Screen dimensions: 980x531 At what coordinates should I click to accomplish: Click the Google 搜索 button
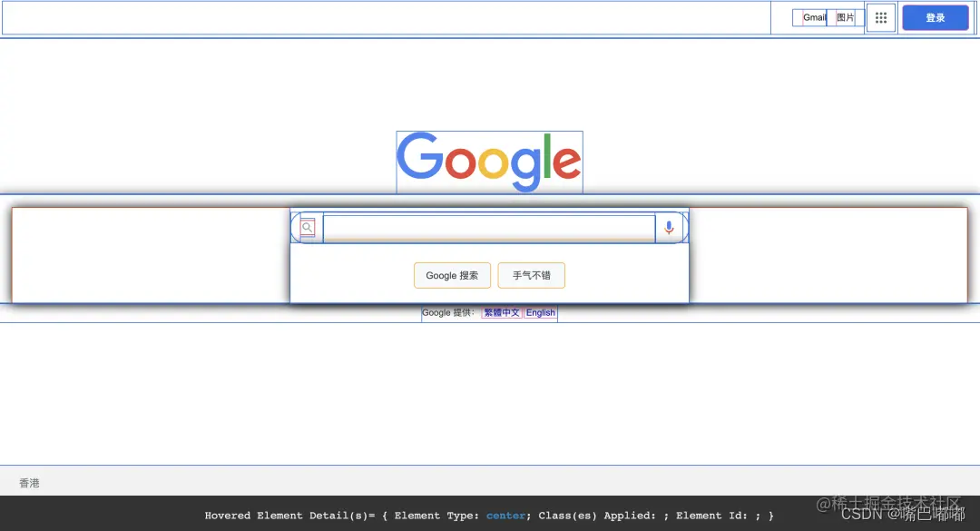pos(452,275)
